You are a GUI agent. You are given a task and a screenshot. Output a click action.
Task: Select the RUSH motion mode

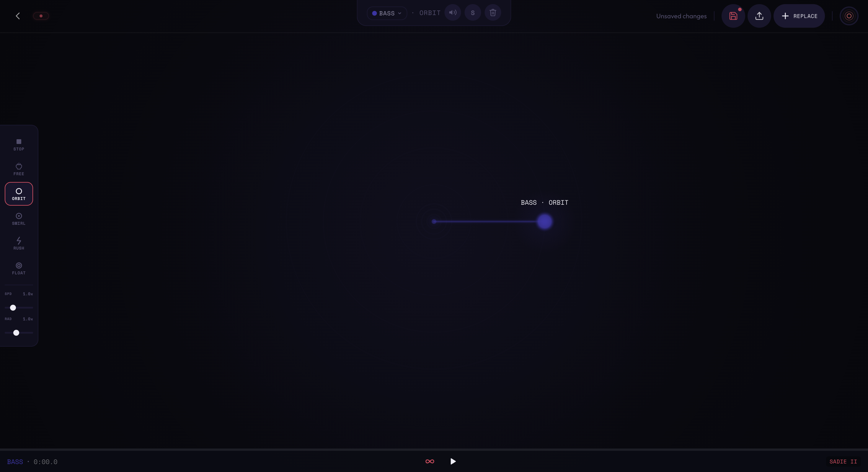(x=19, y=243)
